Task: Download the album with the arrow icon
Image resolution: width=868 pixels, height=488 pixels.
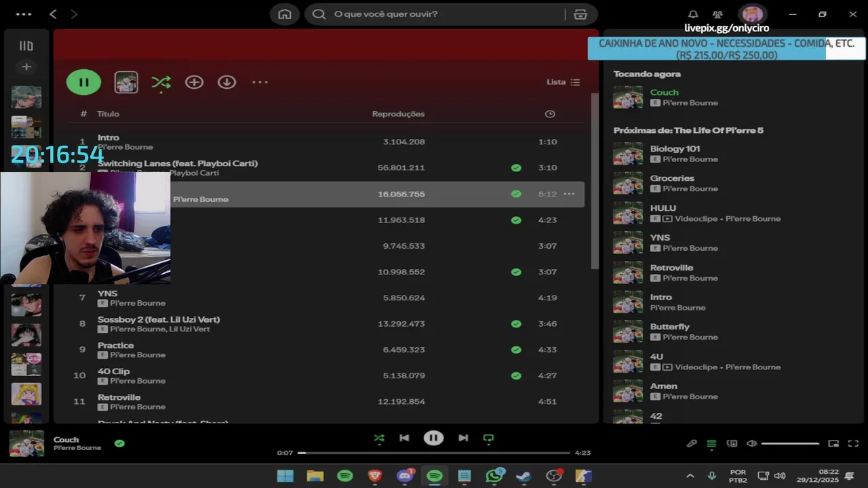Action: coord(226,82)
